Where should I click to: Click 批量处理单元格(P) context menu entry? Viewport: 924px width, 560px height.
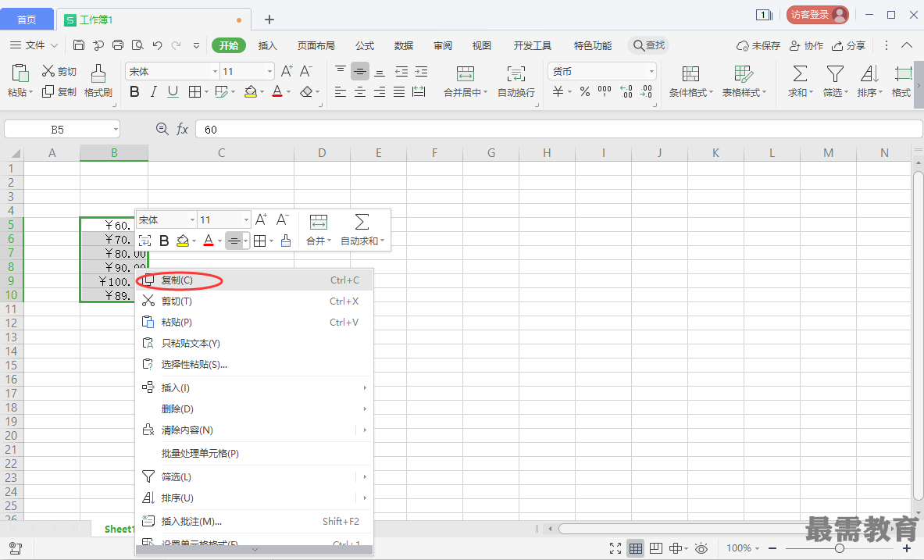coord(254,453)
